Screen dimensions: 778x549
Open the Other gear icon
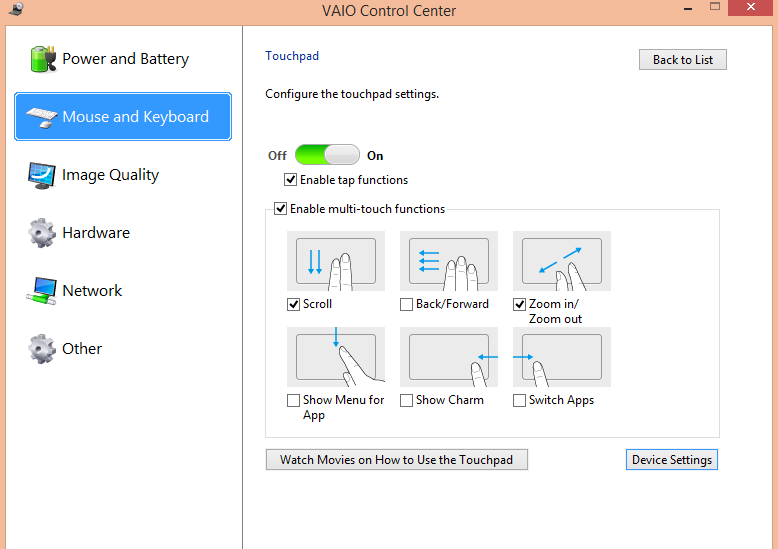[42, 348]
